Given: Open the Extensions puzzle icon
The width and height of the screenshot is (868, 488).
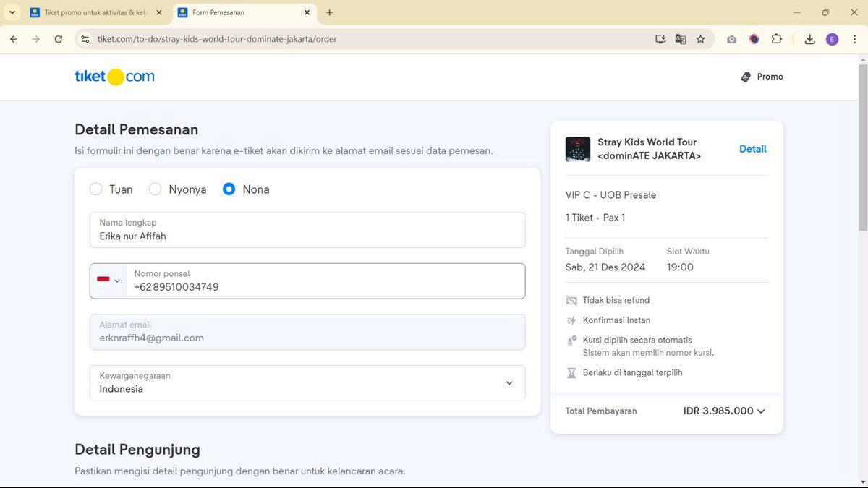Looking at the screenshot, I should [x=777, y=39].
